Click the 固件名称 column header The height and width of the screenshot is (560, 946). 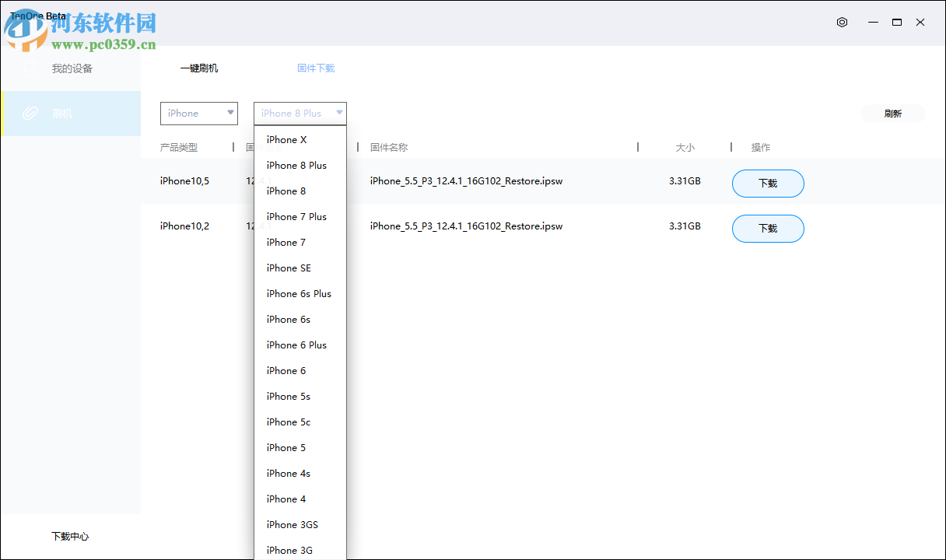coord(389,148)
